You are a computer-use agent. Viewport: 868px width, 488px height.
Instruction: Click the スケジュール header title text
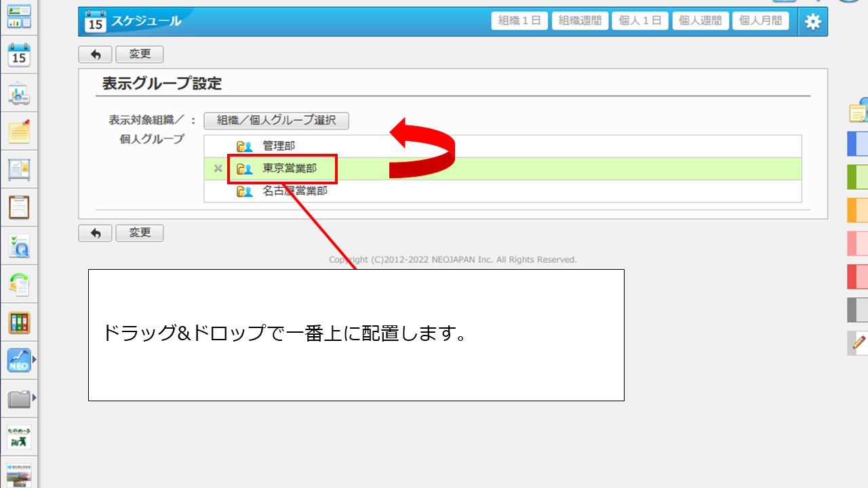146,21
